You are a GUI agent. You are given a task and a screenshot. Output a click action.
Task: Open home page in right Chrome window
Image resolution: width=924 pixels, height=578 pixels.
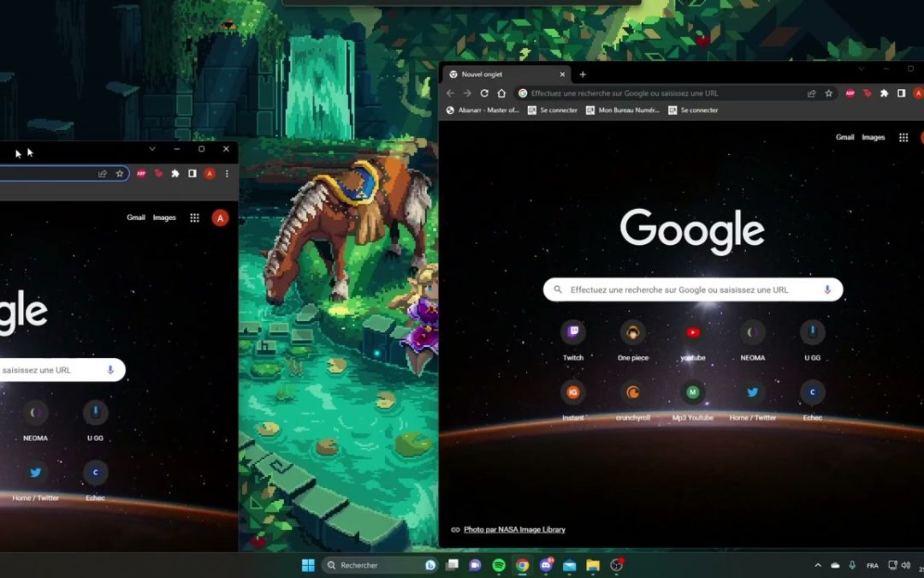click(501, 93)
